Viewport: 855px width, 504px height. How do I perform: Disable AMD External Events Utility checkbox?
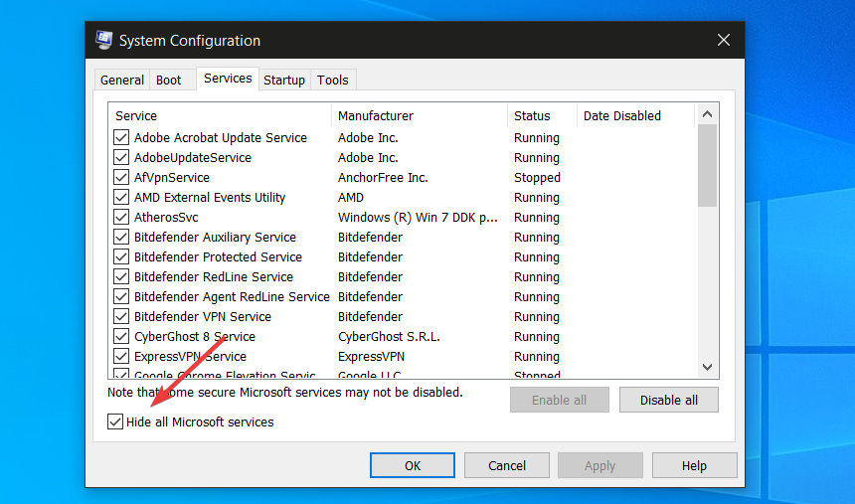click(x=121, y=198)
